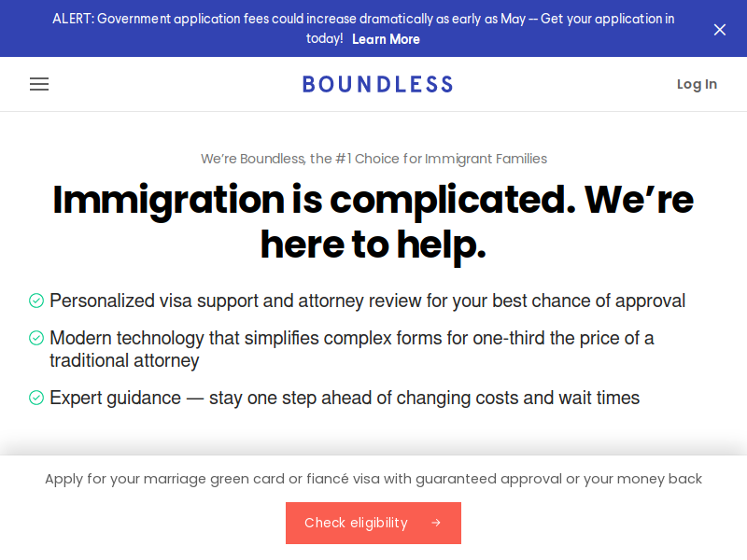Click the Learn More link in alert
The width and height of the screenshot is (747, 560).
point(386,39)
